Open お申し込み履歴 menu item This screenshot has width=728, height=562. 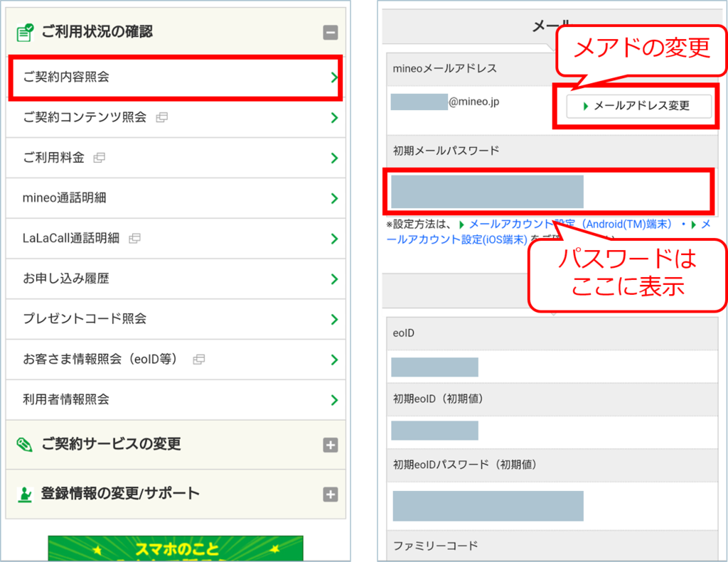[176, 279]
